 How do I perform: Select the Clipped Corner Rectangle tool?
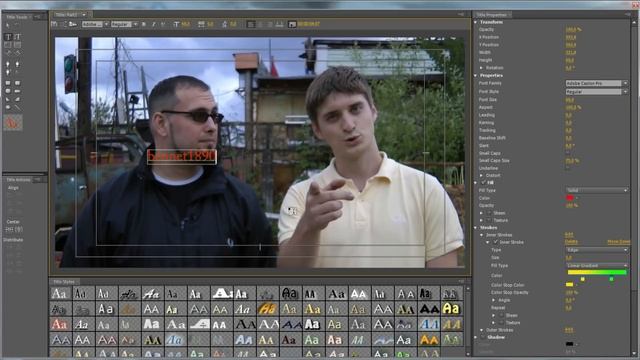8,91
